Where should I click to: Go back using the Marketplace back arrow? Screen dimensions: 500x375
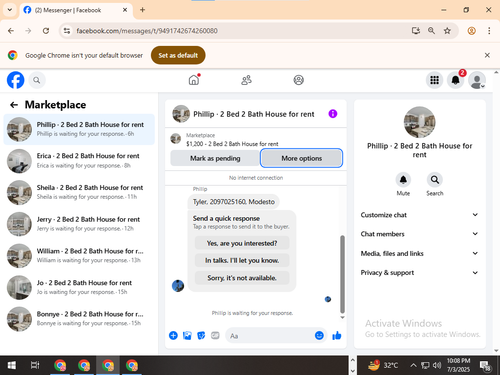pyautogui.click(x=14, y=105)
